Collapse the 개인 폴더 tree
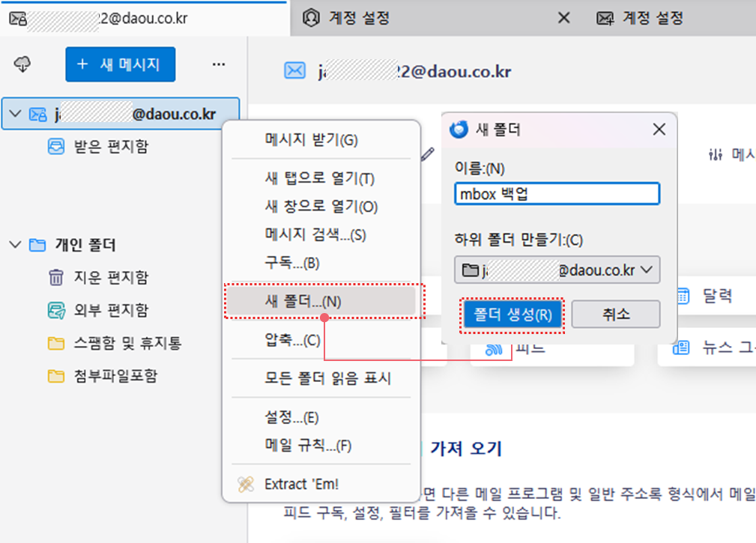756x543 pixels. click(x=15, y=245)
